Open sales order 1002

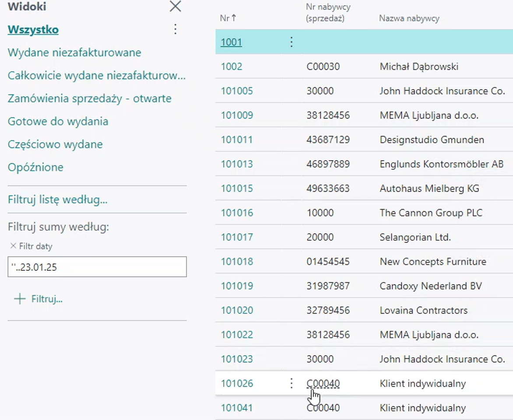[x=232, y=66]
